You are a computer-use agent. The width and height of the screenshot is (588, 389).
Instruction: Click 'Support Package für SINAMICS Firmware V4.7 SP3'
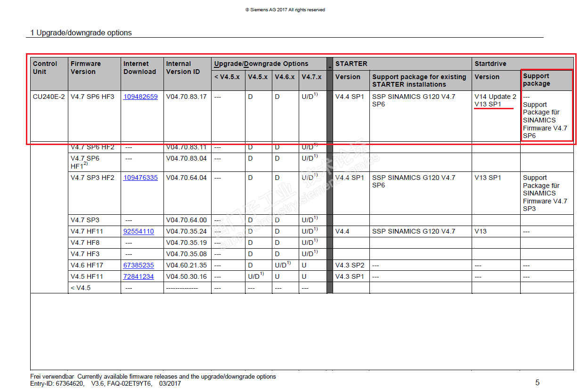click(x=545, y=193)
